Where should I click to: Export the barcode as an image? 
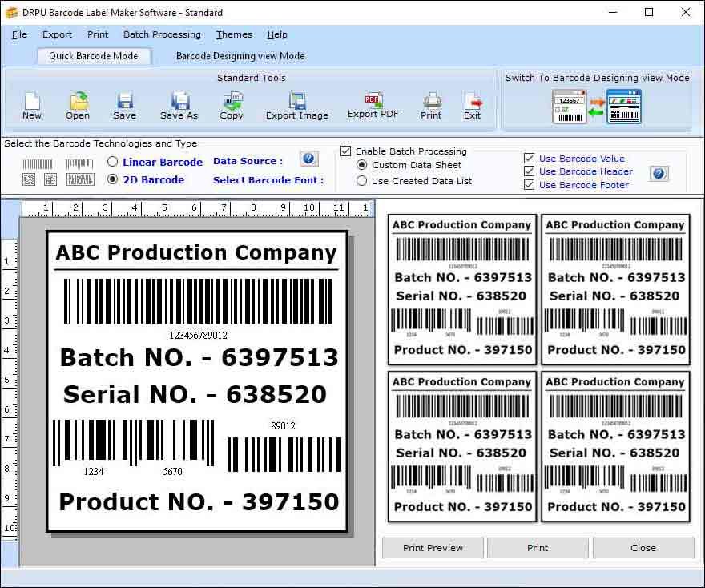pyautogui.click(x=296, y=106)
